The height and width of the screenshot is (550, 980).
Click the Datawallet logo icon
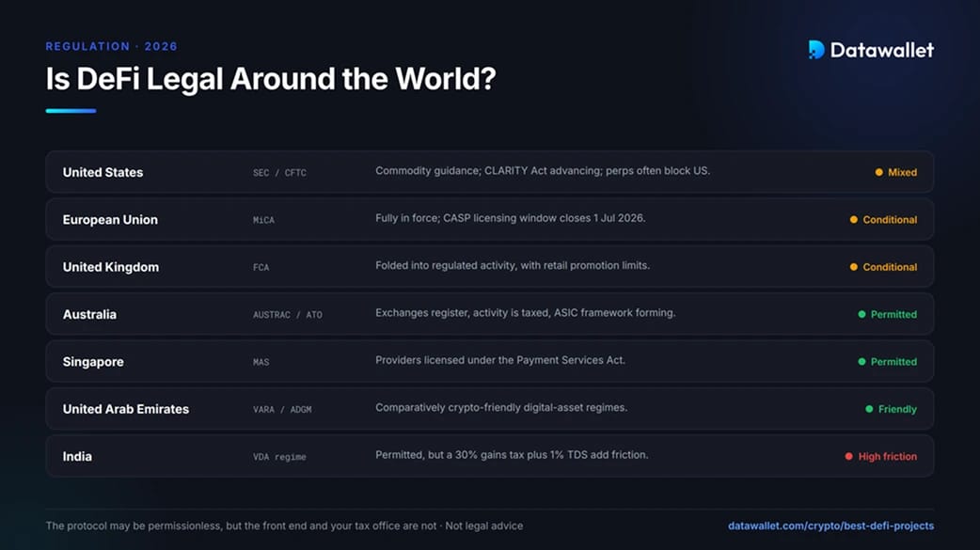click(x=816, y=50)
